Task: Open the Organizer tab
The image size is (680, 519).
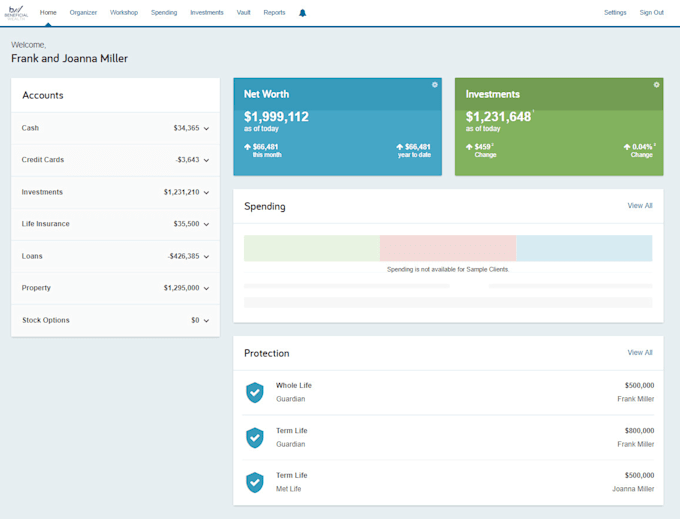Action: point(83,13)
